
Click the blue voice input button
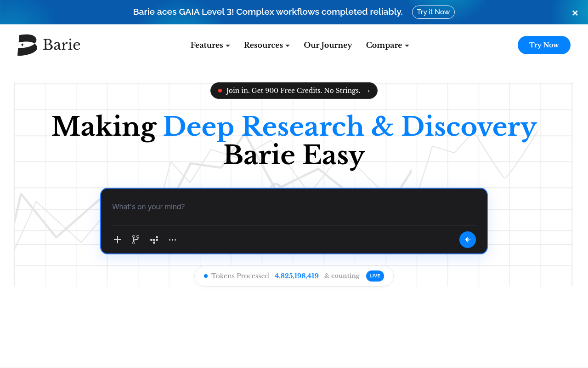[468, 240]
